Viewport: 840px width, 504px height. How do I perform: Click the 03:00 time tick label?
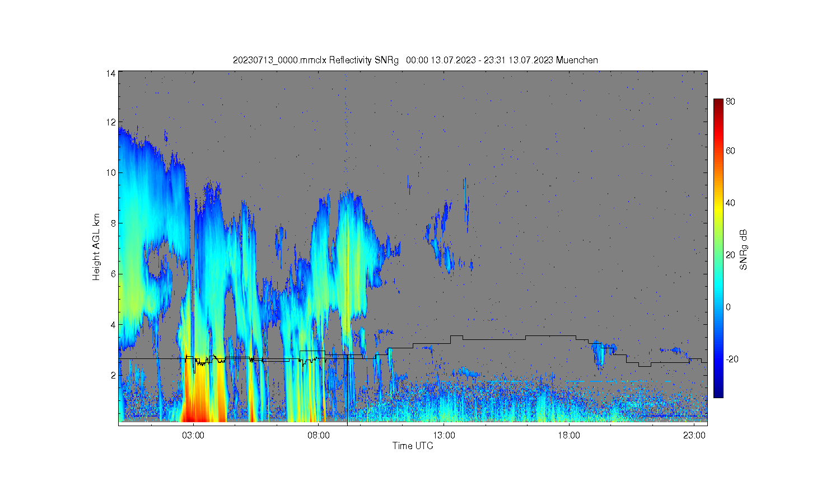(193, 435)
